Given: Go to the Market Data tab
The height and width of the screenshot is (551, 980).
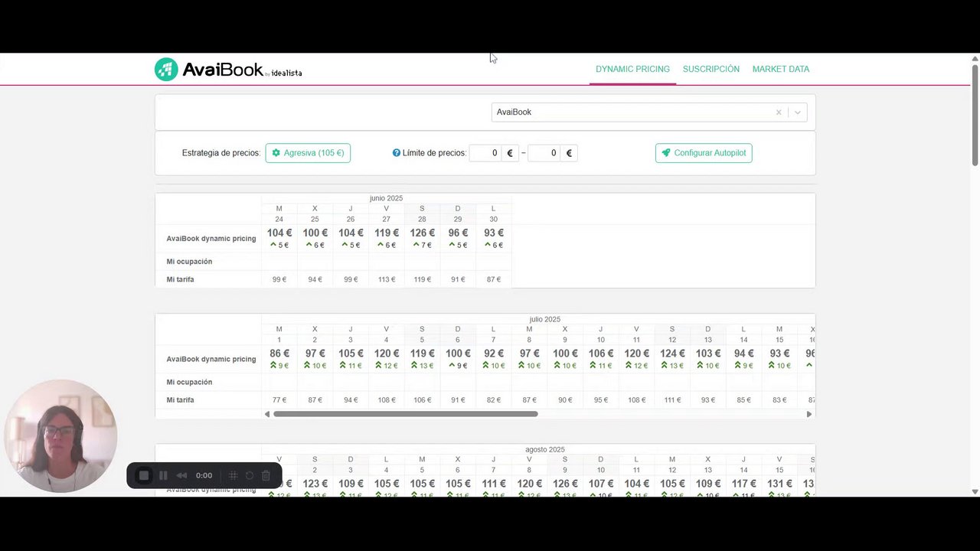Looking at the screenshot, I should (x=781, y=69).
